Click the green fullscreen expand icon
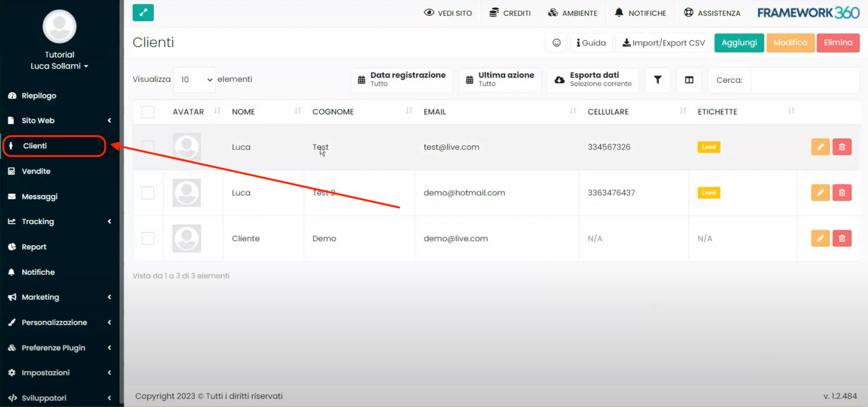 point(143,13)
